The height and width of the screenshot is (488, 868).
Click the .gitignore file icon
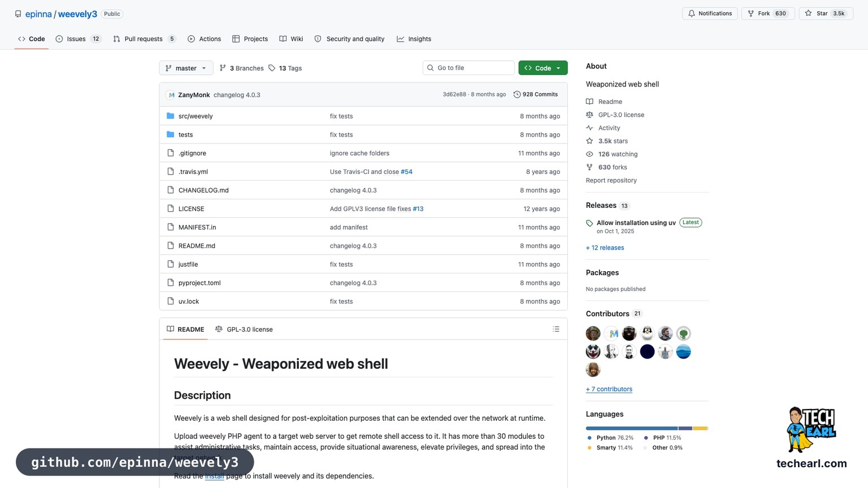170,153
